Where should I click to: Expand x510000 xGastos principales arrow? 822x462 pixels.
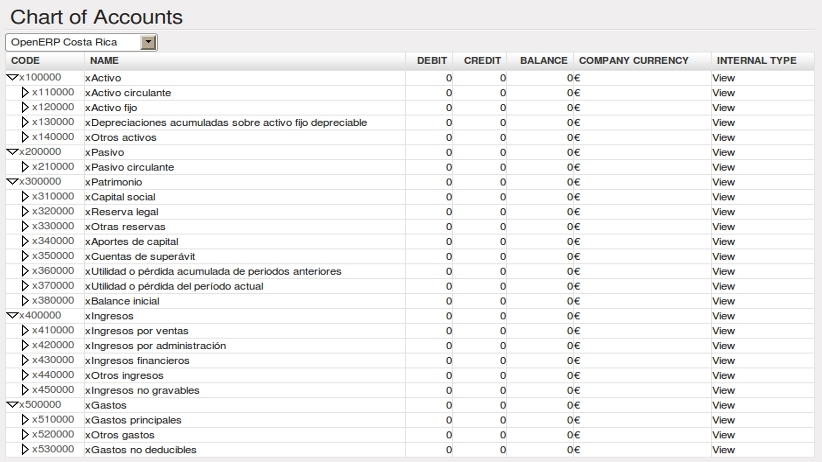[25, 420]
